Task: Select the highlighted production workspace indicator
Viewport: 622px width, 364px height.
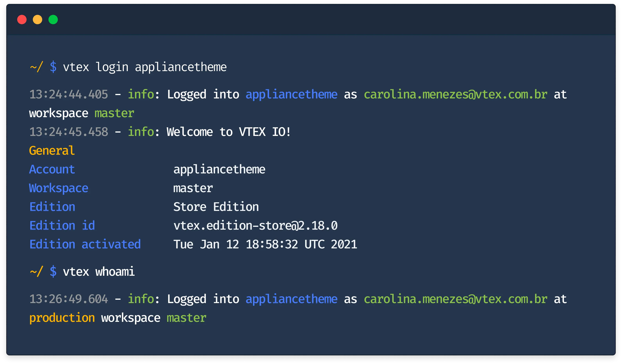Action: coord(62,317)
